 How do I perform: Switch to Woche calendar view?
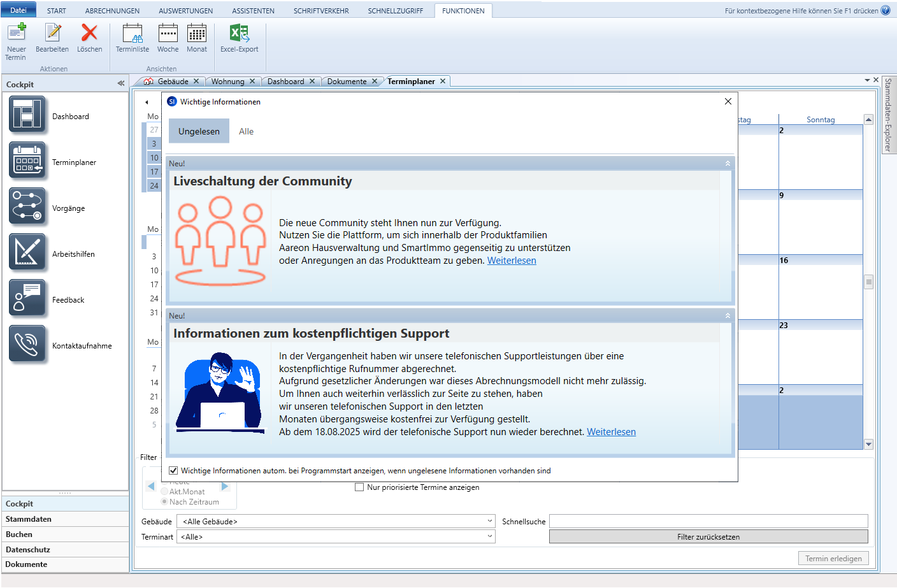(x=168, y=33)
